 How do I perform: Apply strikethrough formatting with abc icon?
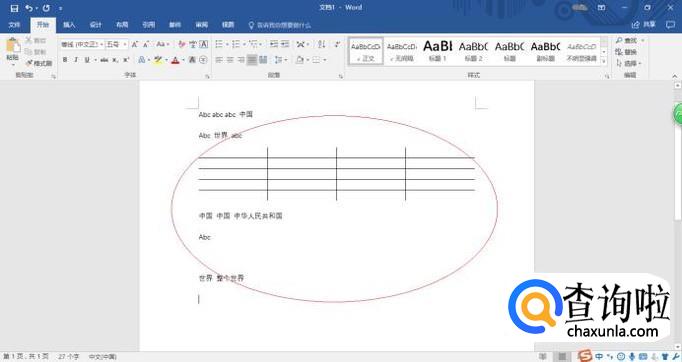104,60
